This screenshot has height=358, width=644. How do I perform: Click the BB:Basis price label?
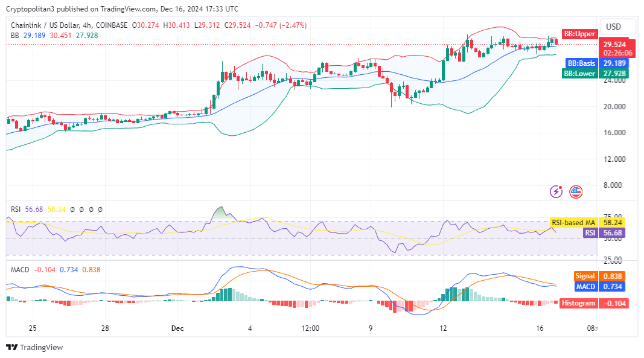pos(581,63)
